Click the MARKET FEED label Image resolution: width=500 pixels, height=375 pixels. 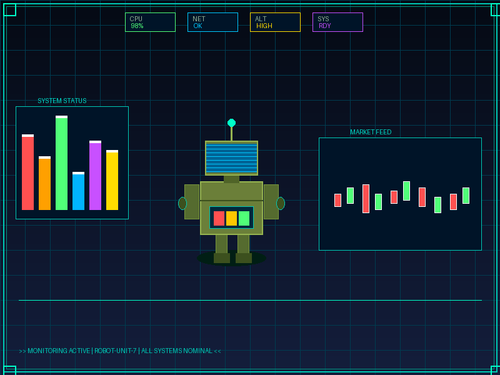(x=371, y=132)
